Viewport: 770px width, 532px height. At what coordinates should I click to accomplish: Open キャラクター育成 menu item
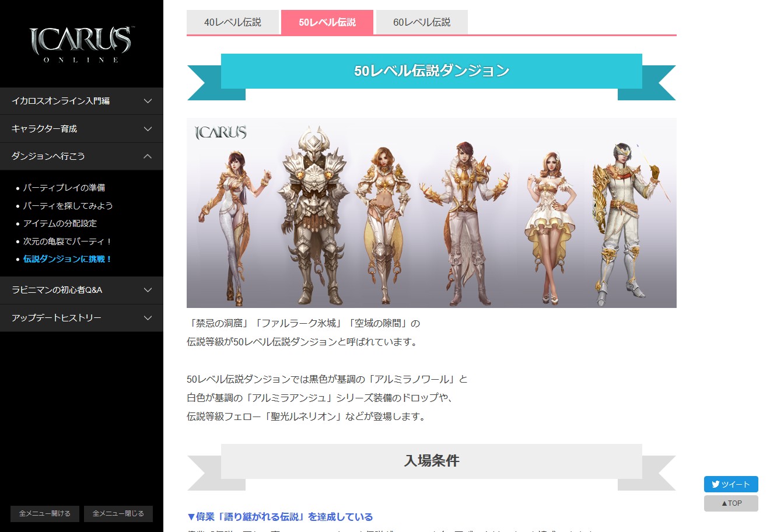click(x=82, y=129)
